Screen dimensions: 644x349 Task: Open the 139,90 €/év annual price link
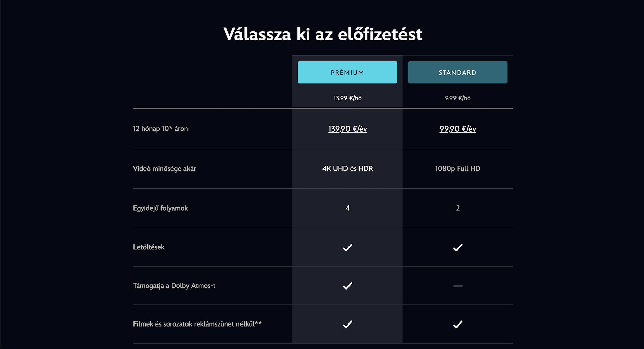[347, 129]
